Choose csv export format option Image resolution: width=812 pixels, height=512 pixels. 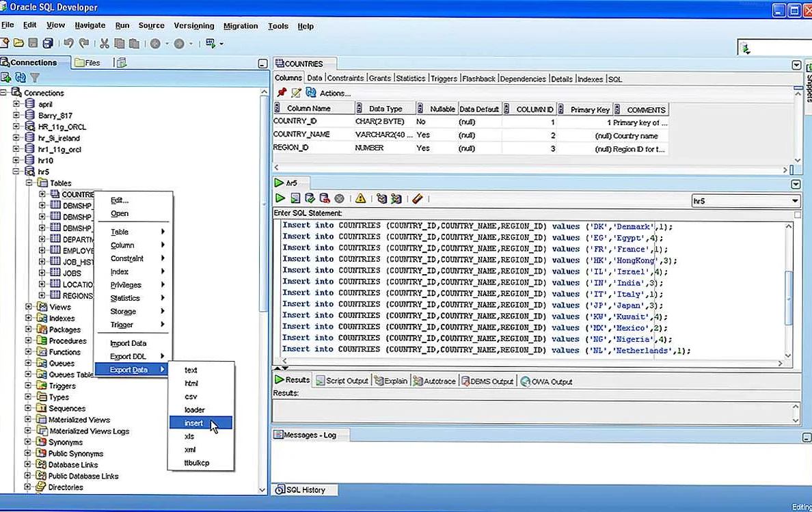191,396
